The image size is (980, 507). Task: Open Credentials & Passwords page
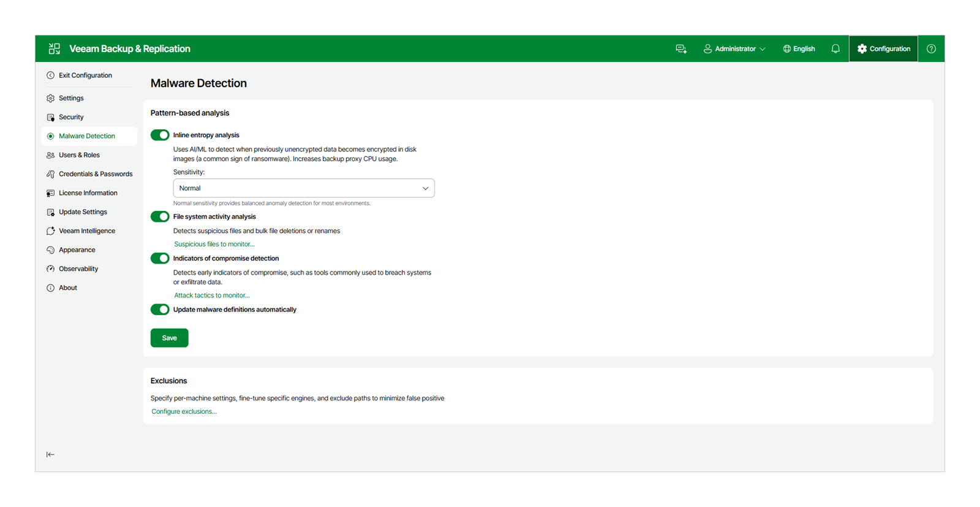(89, 174)
